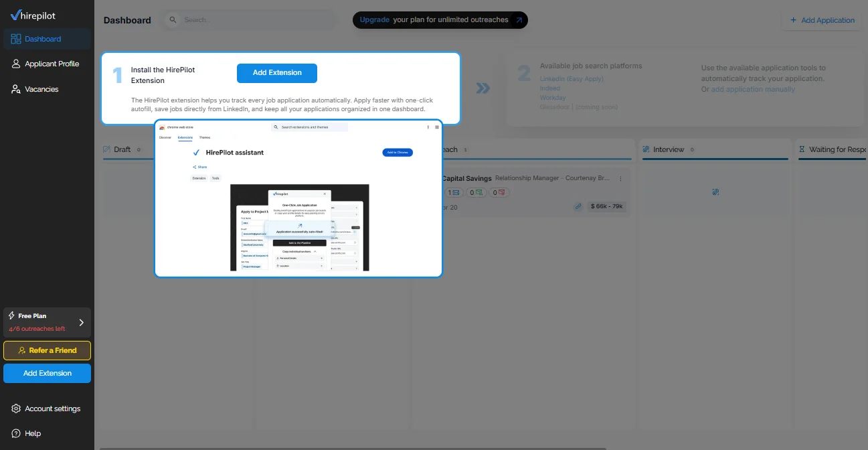This screenshot has height=450, width=868.
Task: Click the 4/6 outreaches left text
Action: 37,329
